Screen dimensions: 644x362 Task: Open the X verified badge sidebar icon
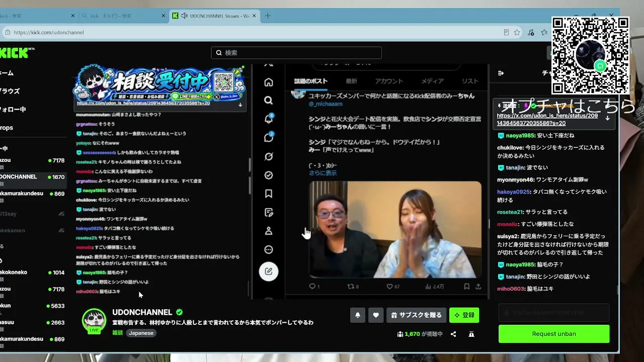(269, 175)
